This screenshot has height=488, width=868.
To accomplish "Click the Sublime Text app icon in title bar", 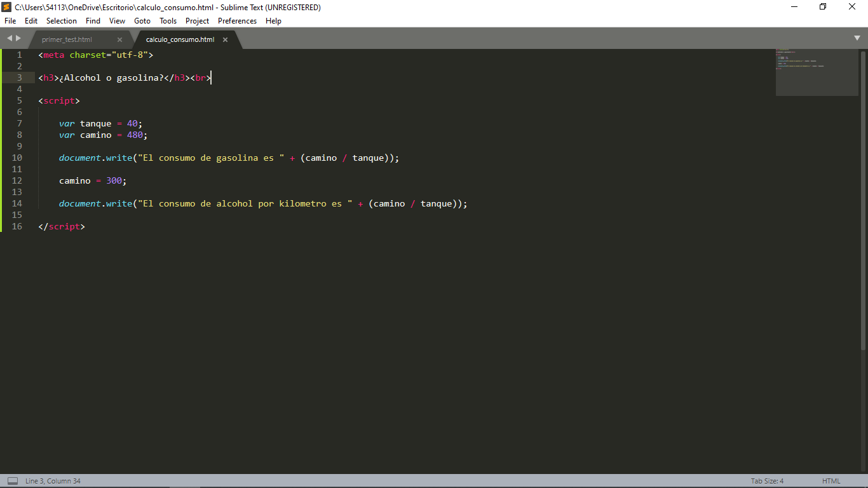I will click(x=6, y=7).
